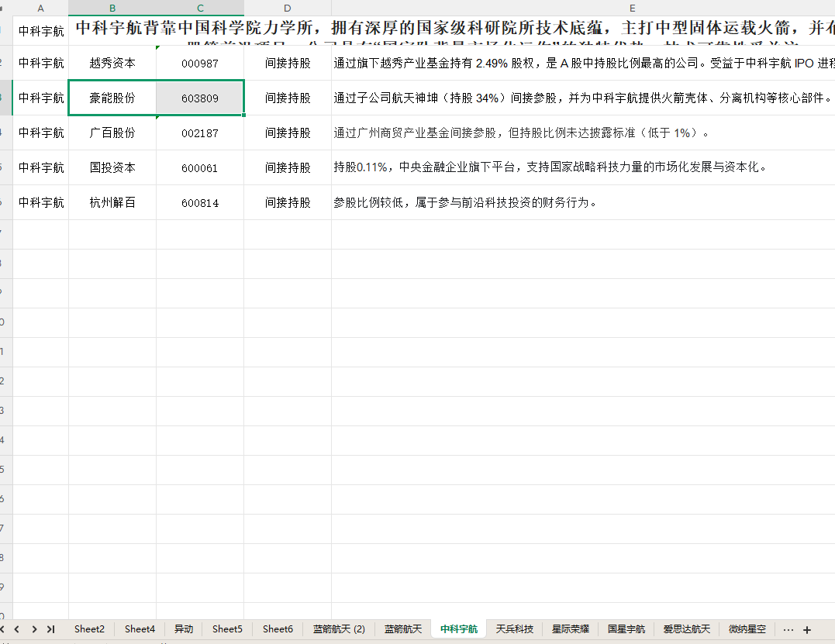Click cell containing 广百股份
This screenshot has width=835, height=644.
pos(112,133)
